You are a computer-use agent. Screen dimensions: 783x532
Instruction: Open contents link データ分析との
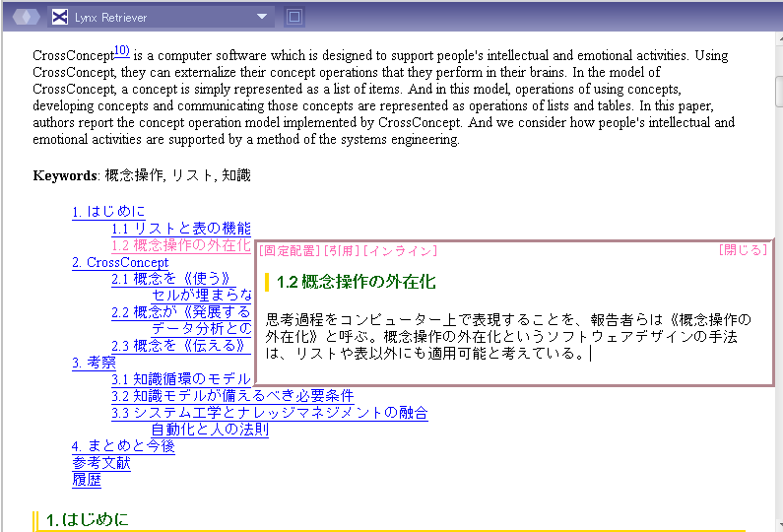(x=202, y=329)
